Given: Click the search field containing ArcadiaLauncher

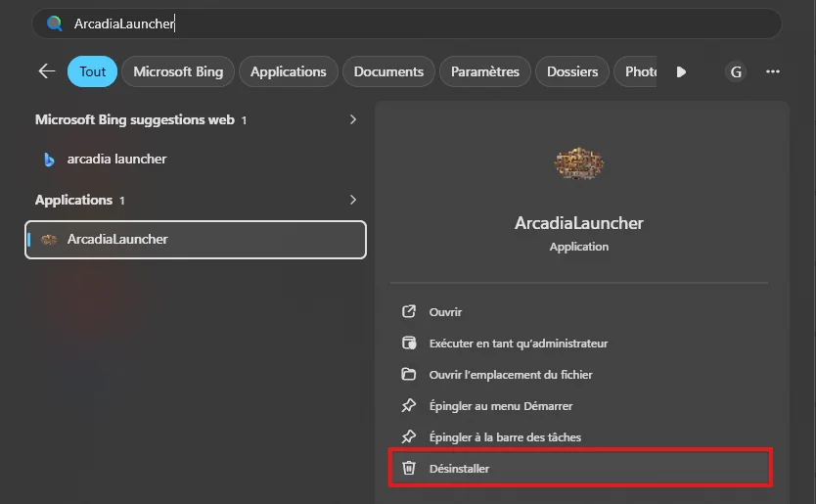Looking at the screenshot, I should point(407,23).
